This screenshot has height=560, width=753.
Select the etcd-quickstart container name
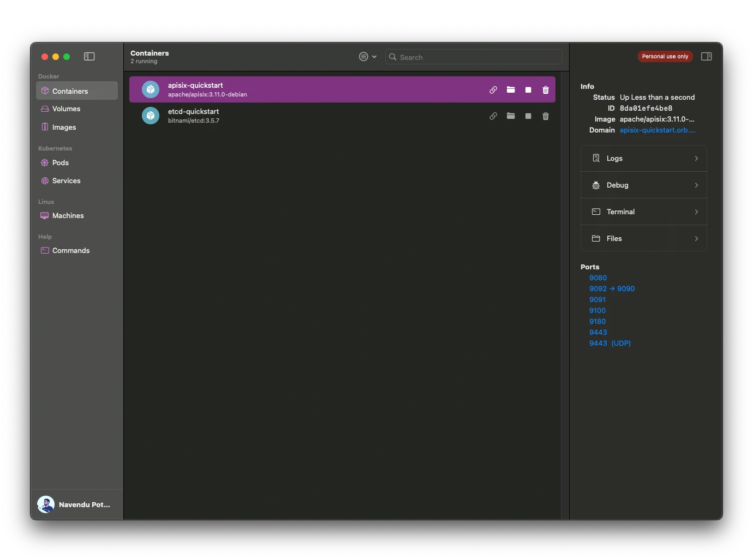193,111
